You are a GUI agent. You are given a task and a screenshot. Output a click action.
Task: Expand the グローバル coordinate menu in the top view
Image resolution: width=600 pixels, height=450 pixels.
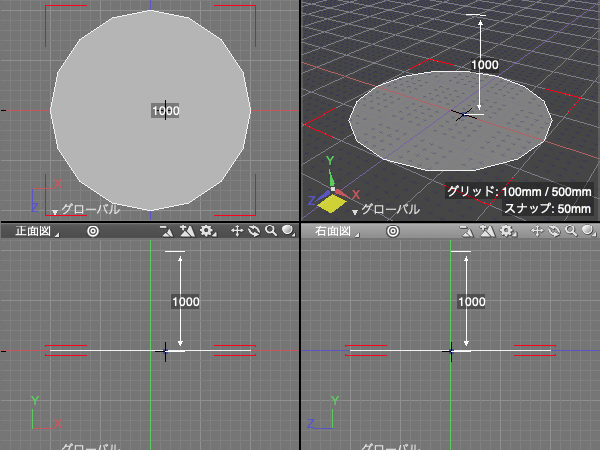click(x=85, y=210)
